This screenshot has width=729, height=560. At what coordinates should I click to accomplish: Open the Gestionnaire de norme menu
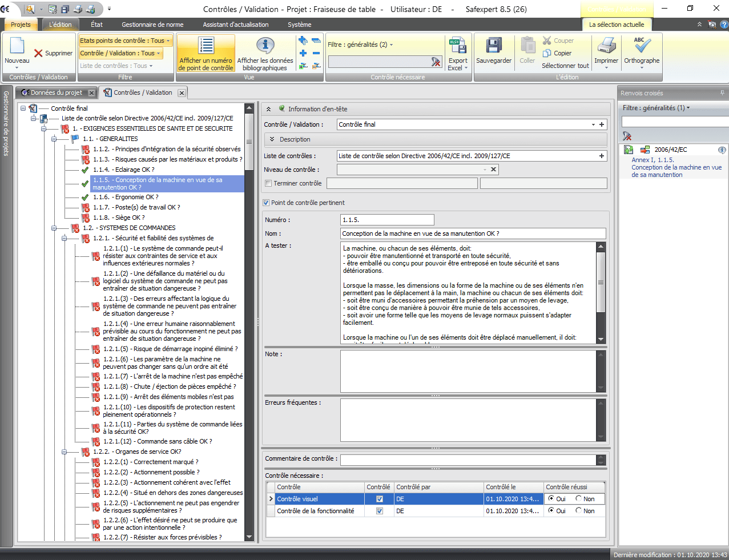click(152, 25)
